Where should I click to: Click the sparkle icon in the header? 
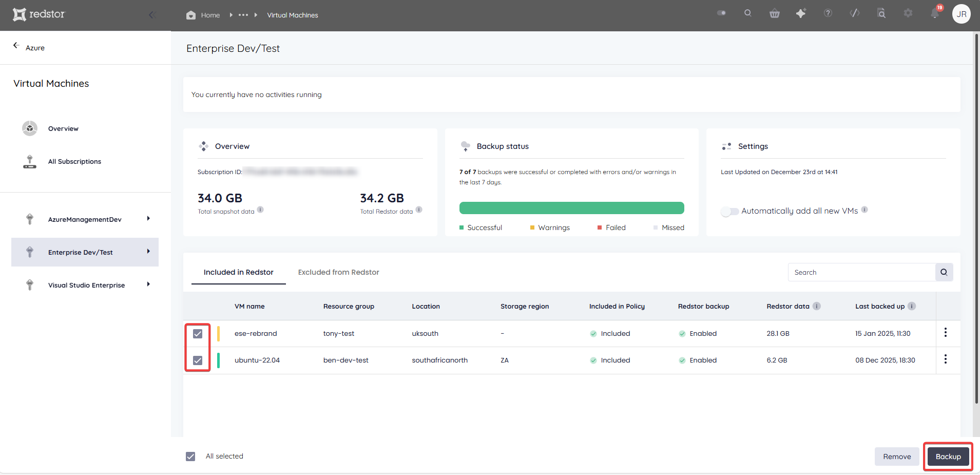(x=801, y=13)
